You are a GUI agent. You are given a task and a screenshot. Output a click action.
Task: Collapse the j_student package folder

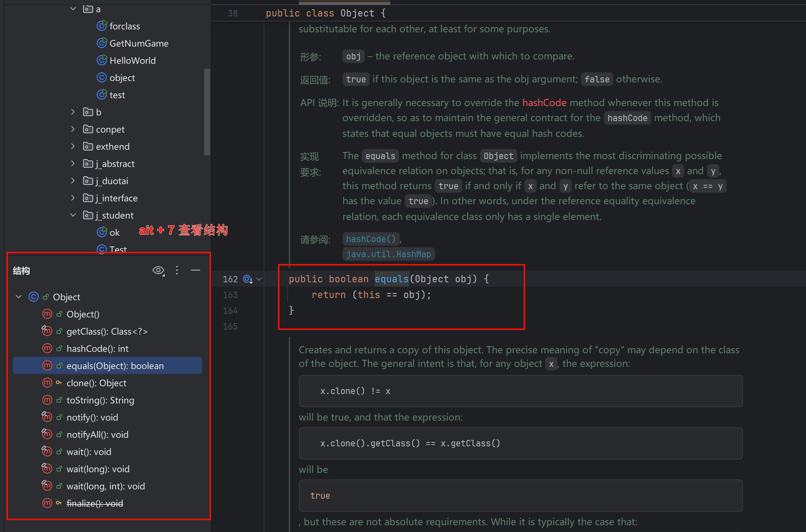point(73,215)
